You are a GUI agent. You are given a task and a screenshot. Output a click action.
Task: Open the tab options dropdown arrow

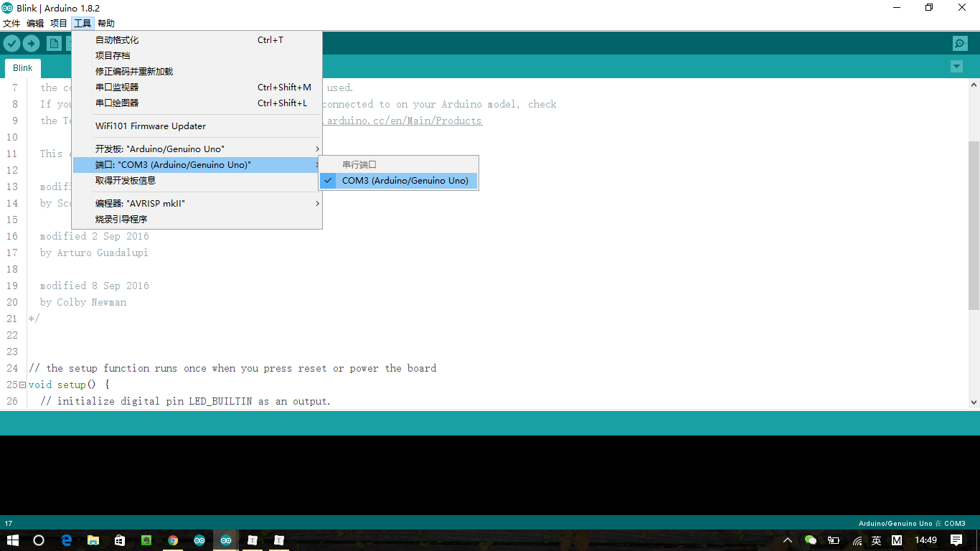click(956, 67)
